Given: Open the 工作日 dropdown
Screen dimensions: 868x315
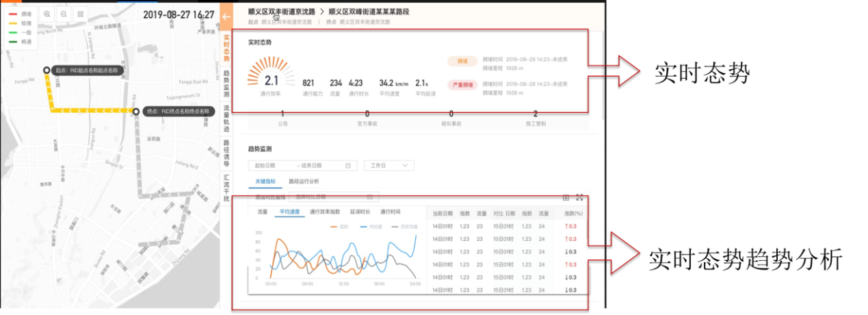Looking at the screenshot, I should (x=389, y=166).
